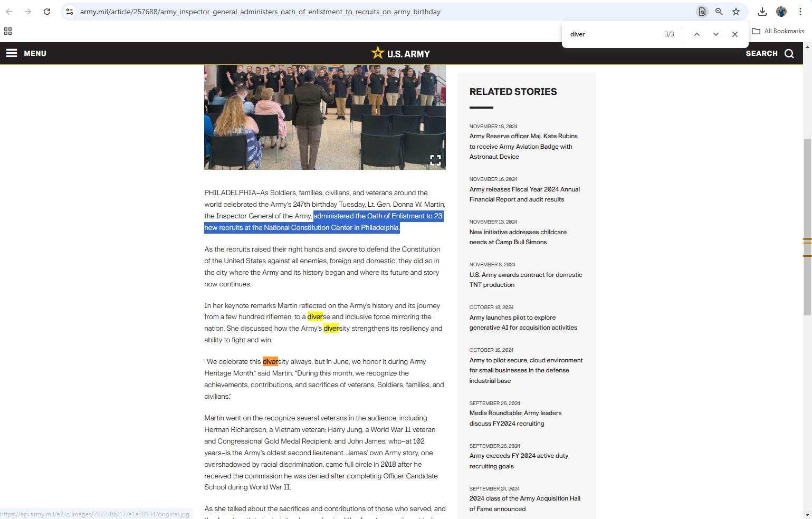Image resolution: width=812 pixels, height=519 pixels.
Task: Go to previous find result
Action: (696, 34)
